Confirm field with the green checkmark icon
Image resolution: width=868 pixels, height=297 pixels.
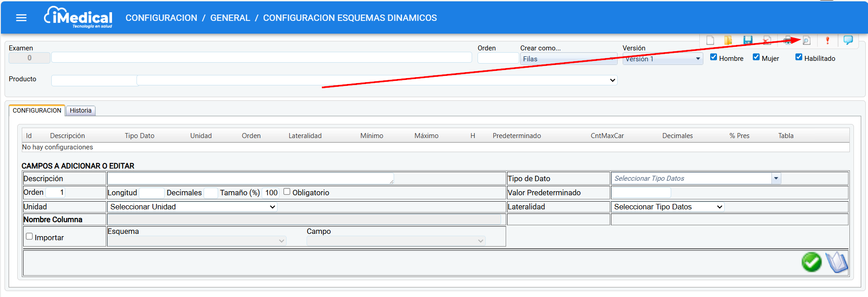click(x=811, y=262)
